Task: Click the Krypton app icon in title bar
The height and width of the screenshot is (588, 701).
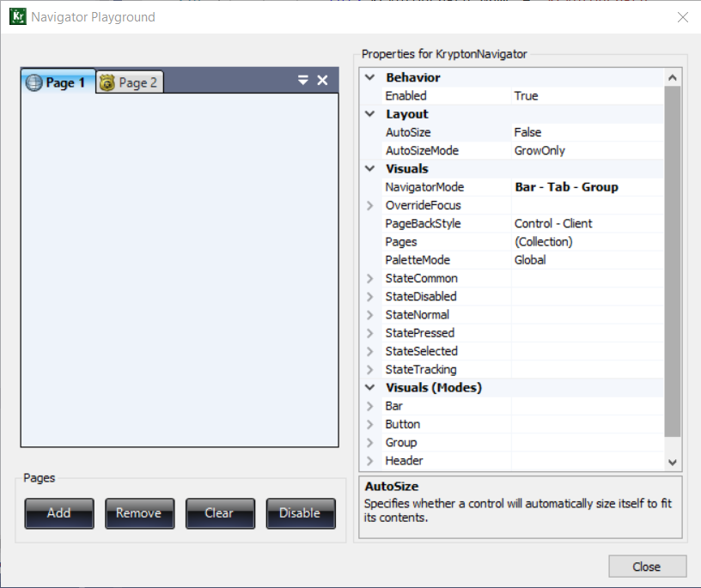Action: coord(18,16)
